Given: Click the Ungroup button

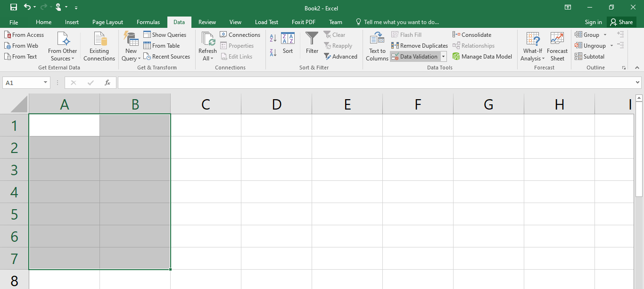Looking at the screenshot, I should point(590,46).
